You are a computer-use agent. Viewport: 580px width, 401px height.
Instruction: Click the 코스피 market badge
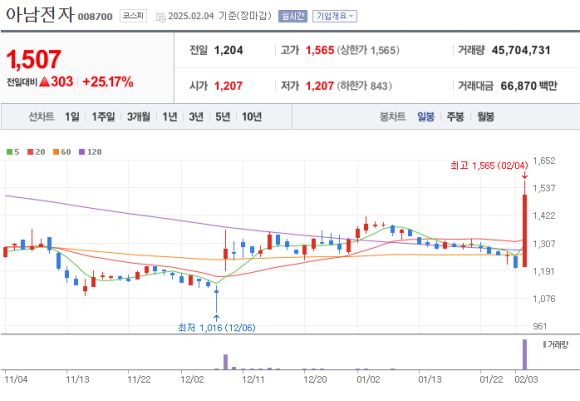point(133,16)
